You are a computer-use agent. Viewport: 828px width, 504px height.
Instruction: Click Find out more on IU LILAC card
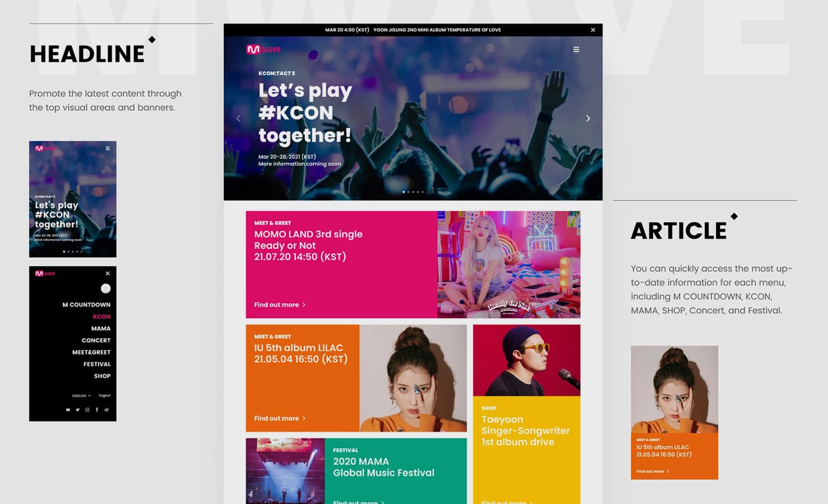coord(280,418)
